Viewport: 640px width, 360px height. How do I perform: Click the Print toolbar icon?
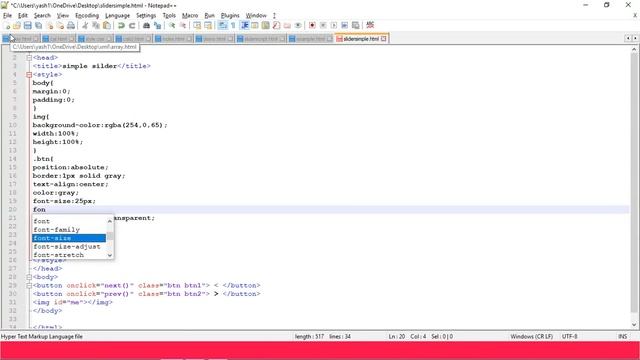[x=71, y=25]
